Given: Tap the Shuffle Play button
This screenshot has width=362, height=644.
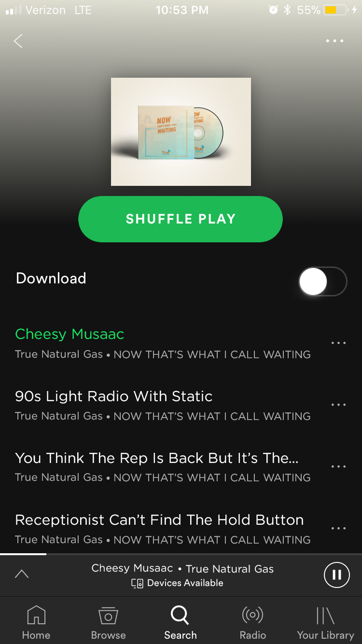Looking at the screenshot, I should (181, 219).
